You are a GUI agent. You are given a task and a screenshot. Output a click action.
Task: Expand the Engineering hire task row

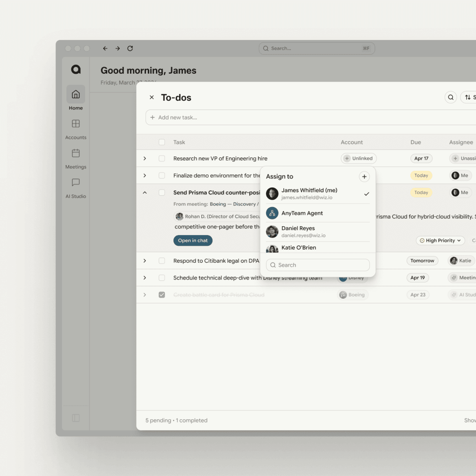(145, 158)
